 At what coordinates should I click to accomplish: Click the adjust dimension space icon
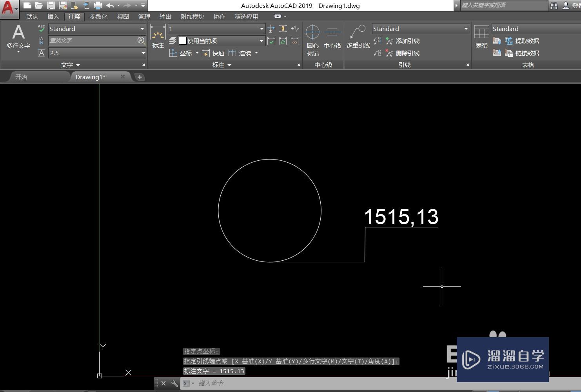point(283,29)
